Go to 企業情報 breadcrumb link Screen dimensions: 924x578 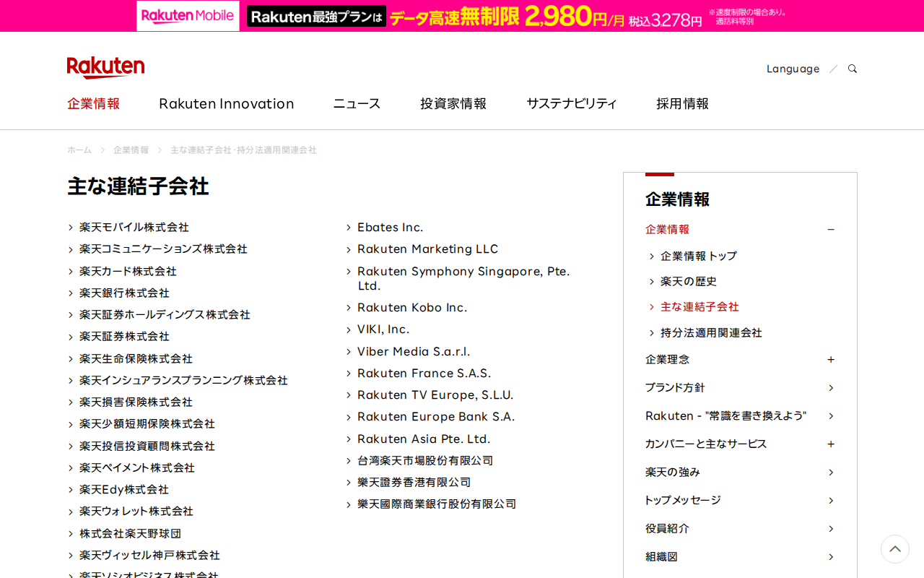coord(131,150)
